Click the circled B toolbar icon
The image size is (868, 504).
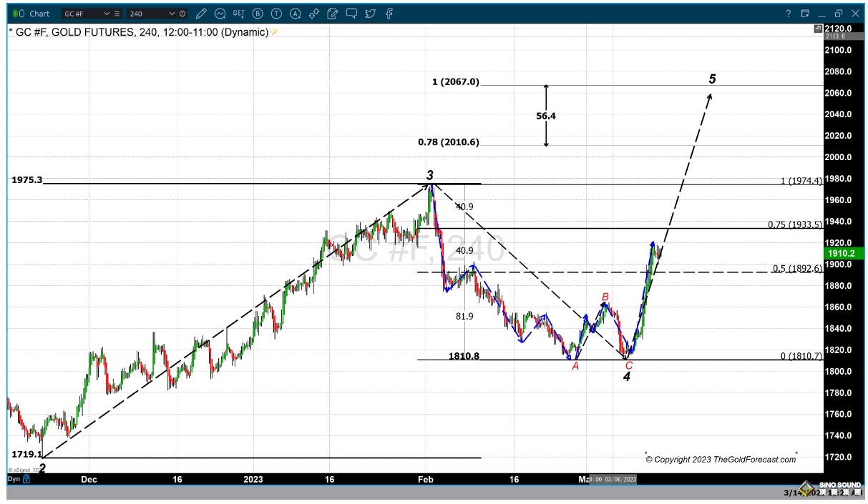(x=258, y=14)
